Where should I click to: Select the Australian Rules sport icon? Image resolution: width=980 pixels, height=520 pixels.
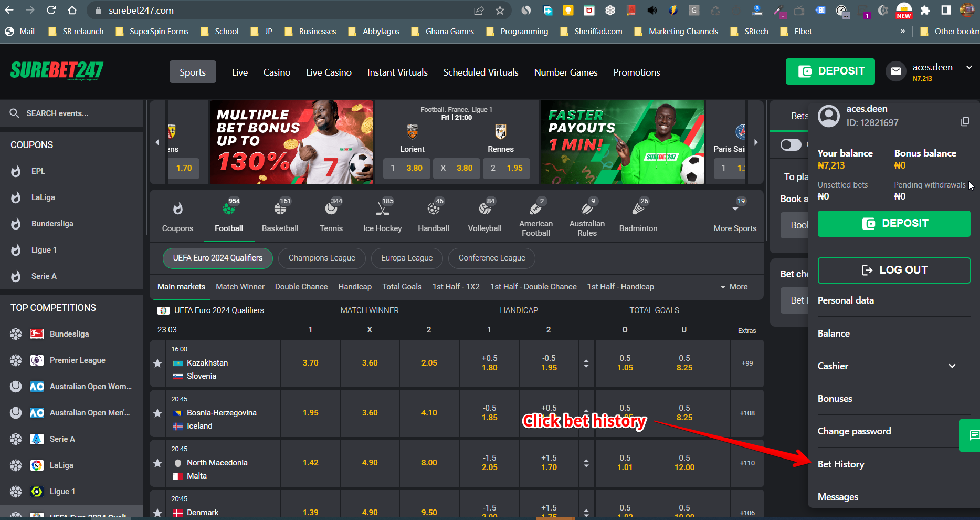click(x=587, y=209)
